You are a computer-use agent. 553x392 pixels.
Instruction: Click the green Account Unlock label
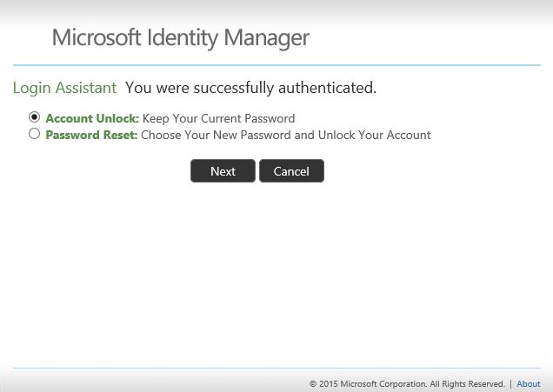pyautogui.click(x=92, y=118)
